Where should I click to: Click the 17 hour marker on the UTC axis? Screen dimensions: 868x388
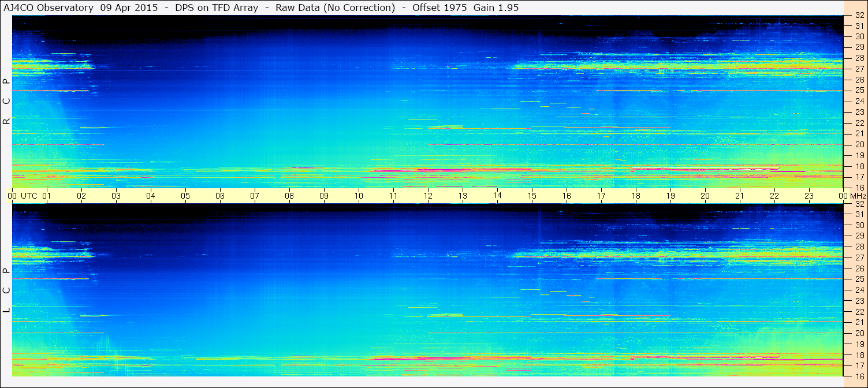click(x=601, y=196)
